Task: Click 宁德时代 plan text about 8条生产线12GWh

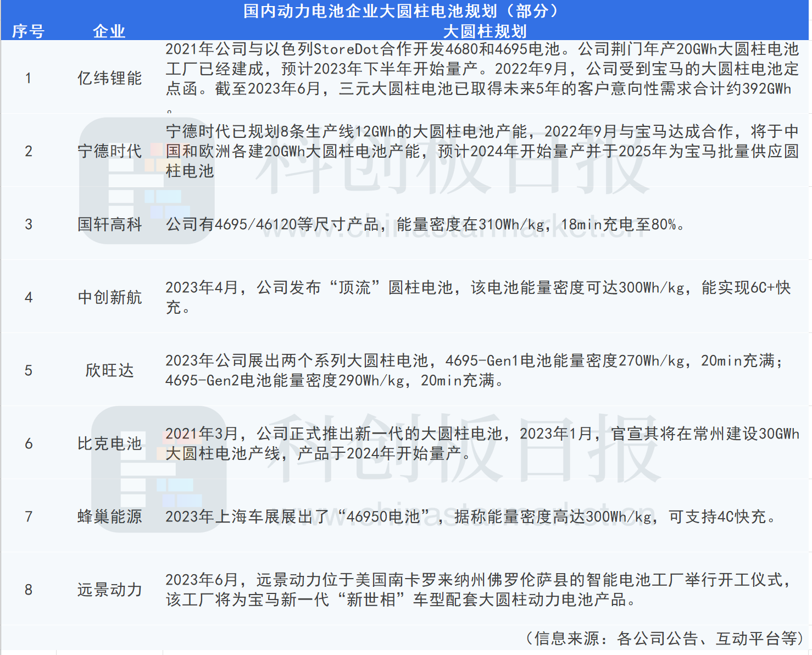Action: click(x=482, y=131)
